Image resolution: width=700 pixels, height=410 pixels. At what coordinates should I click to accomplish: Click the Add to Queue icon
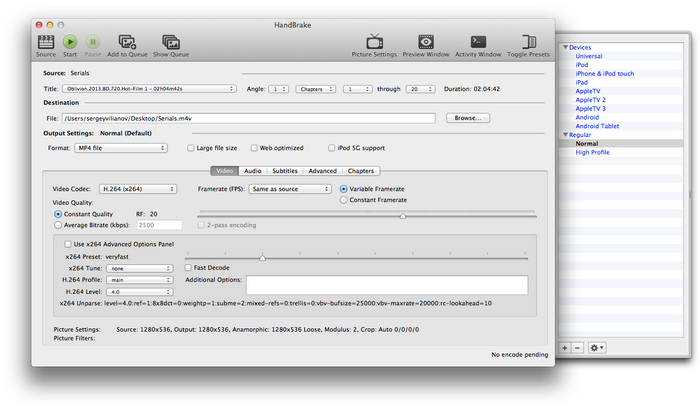(x=127, y=41)
